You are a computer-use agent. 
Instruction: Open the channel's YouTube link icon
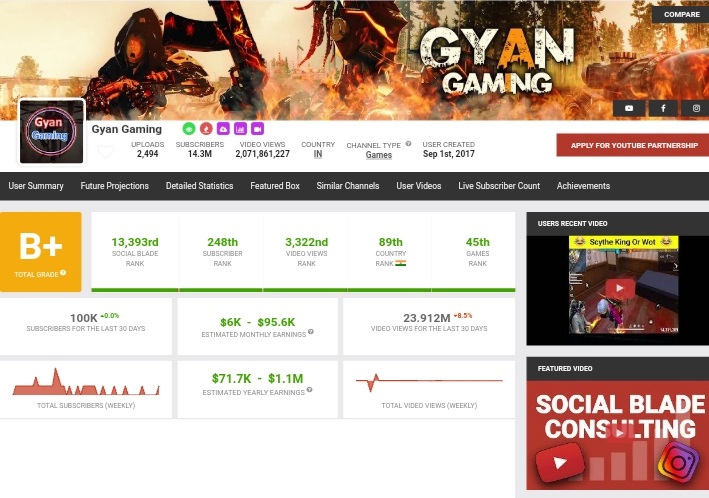pos(629,108)
